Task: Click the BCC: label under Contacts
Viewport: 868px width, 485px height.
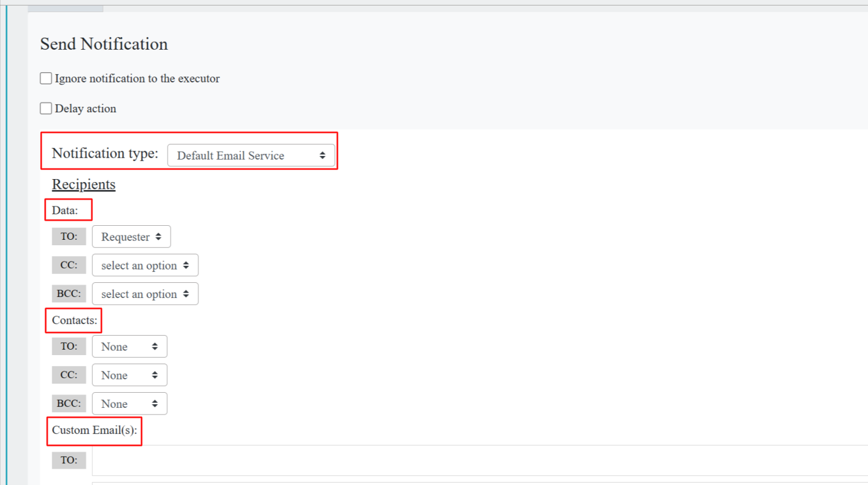Action: (69, 404)
